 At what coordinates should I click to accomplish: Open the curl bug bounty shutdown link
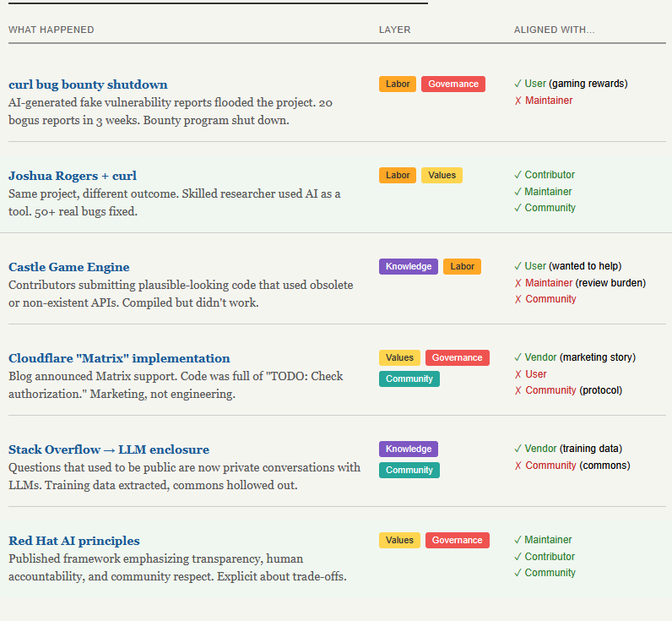click(x=88, y=84)
